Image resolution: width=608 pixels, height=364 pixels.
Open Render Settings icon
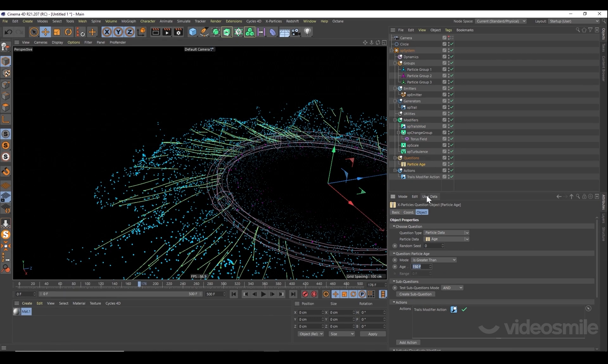[x=178, y=32]
